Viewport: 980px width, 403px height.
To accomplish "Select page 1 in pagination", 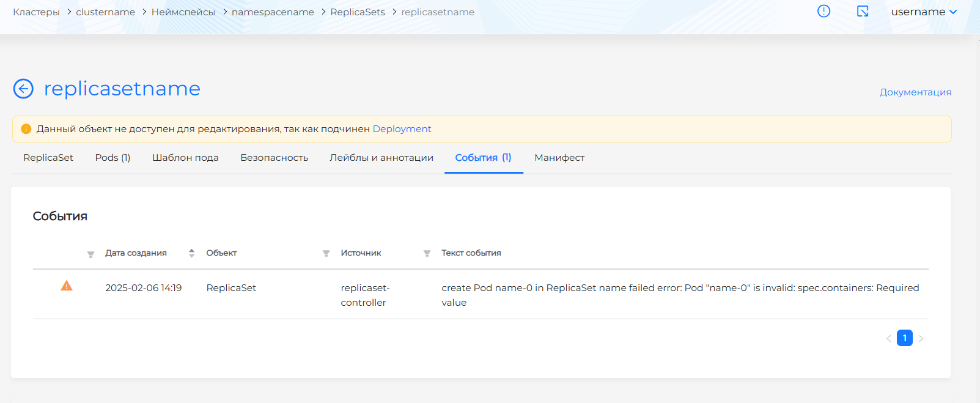I will point(904,338).
